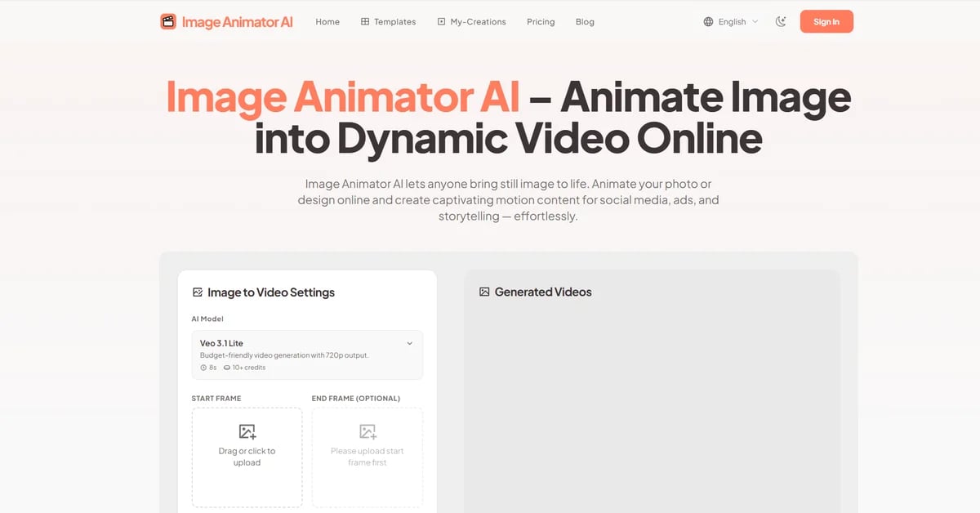This screenshot has height=513, width=980.
Task: Open the Image Animator AI brand link
Action: click(226, 22)
